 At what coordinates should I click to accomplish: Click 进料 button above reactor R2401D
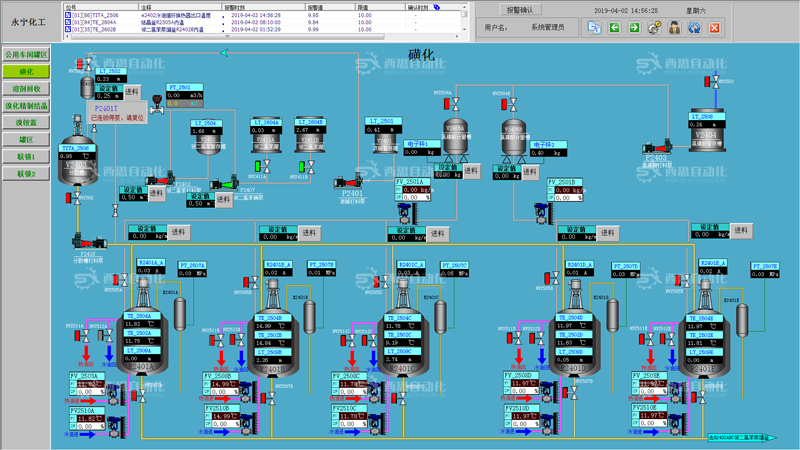pyautogui.click(x=608, y=233)
